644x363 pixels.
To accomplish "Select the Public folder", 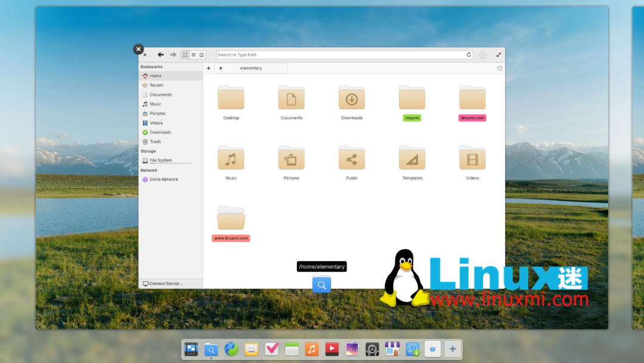I will tap(352, 163).
